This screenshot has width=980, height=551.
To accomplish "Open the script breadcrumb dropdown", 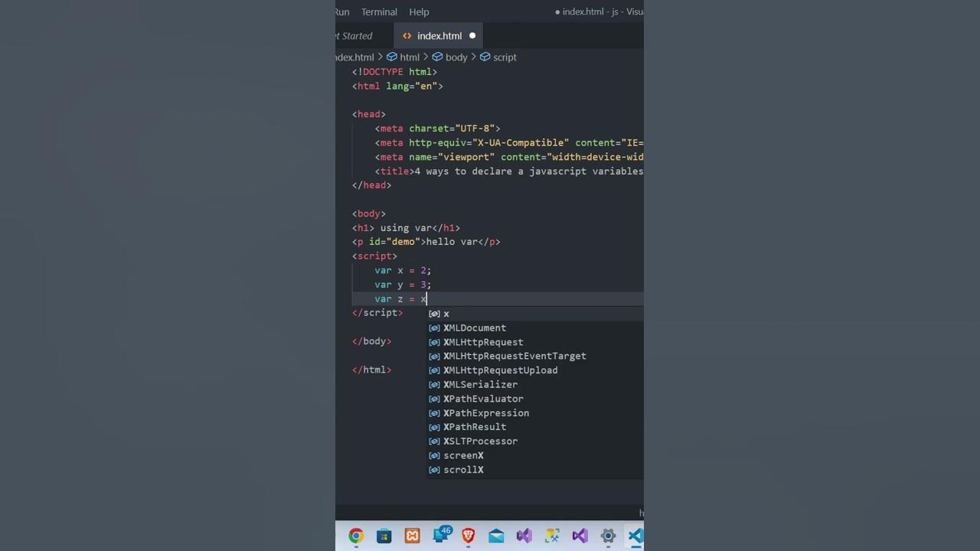I will coord(505,57).
